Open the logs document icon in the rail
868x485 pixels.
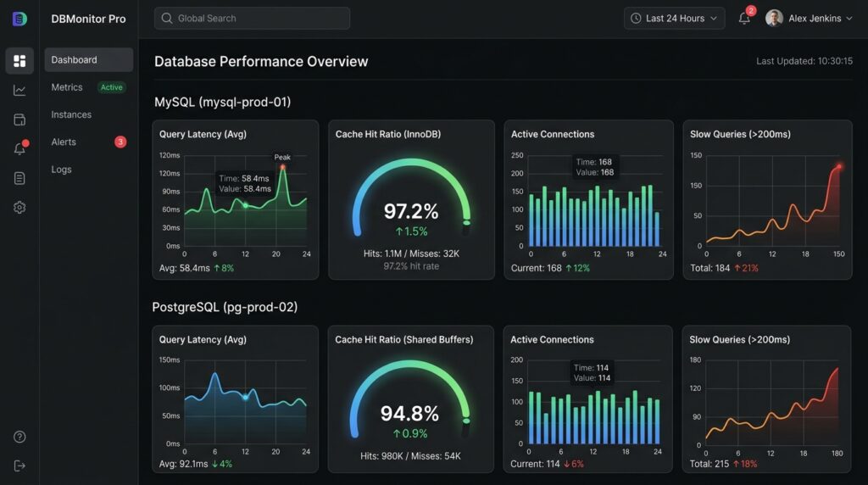pyautogui.click(x=19, y=178)
